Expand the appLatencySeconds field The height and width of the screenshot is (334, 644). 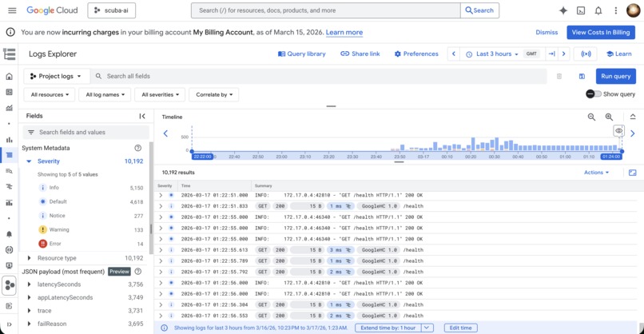point(29,297)
